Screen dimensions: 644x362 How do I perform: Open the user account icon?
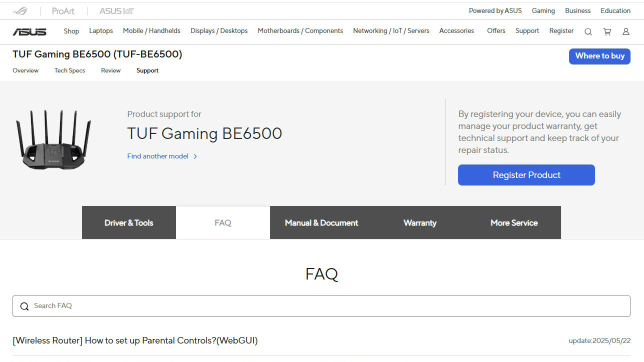tap(625, 31)
